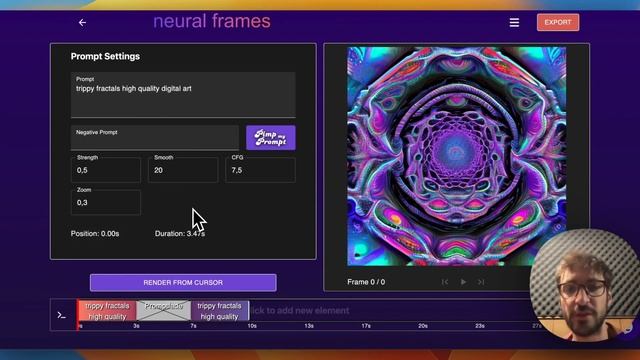Select the grey Promptslide timeline clip
Screen dimensions: 640x360
click(163, 311)
